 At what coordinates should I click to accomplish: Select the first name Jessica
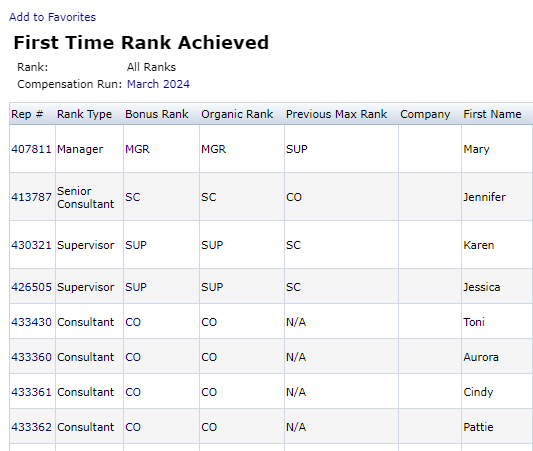coord(482,287)
